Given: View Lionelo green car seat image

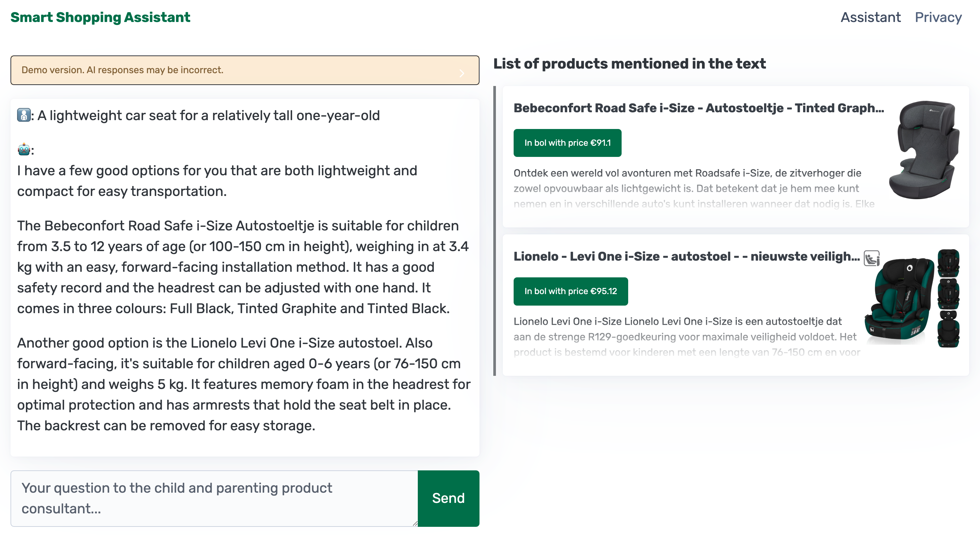Looking at the screenshot, I should pyautogui.click(x=912, y=298).
